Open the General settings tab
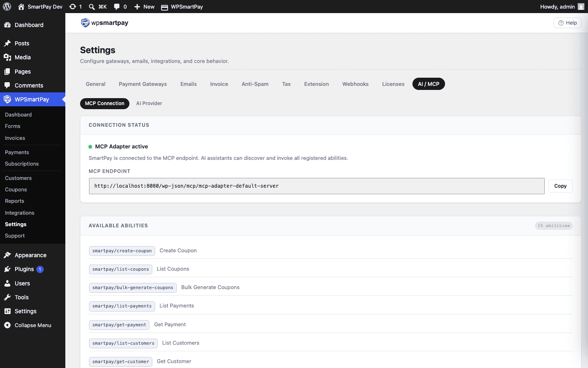Image resolution: width=588 pixels, height=368 pixels. [96, 84]
